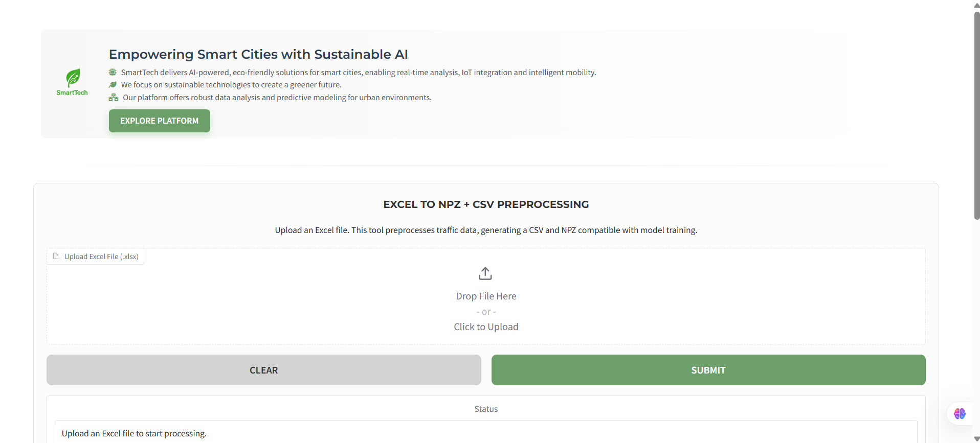Click the Excel to NPZ + CSV Preprocessing title

pyautogui.click(x=486, y=204)
